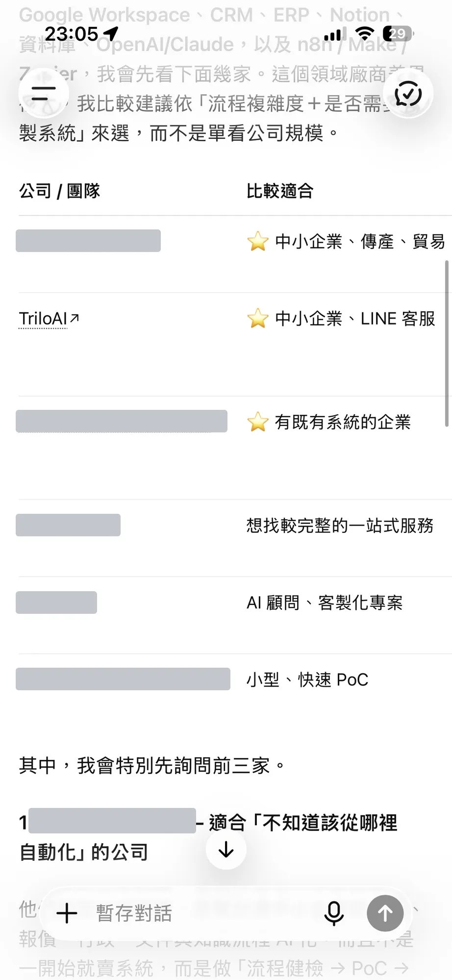This screenshot has width=452, height=980.
Task: Click the redacted link beside 想找較完整的一站式服務
Action: coord(68,525)
